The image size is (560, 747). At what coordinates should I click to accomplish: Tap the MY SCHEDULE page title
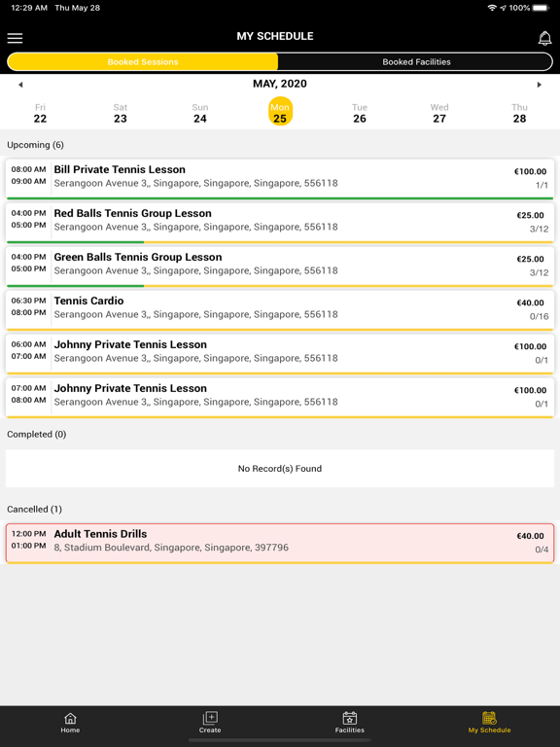tap(275, 36)
